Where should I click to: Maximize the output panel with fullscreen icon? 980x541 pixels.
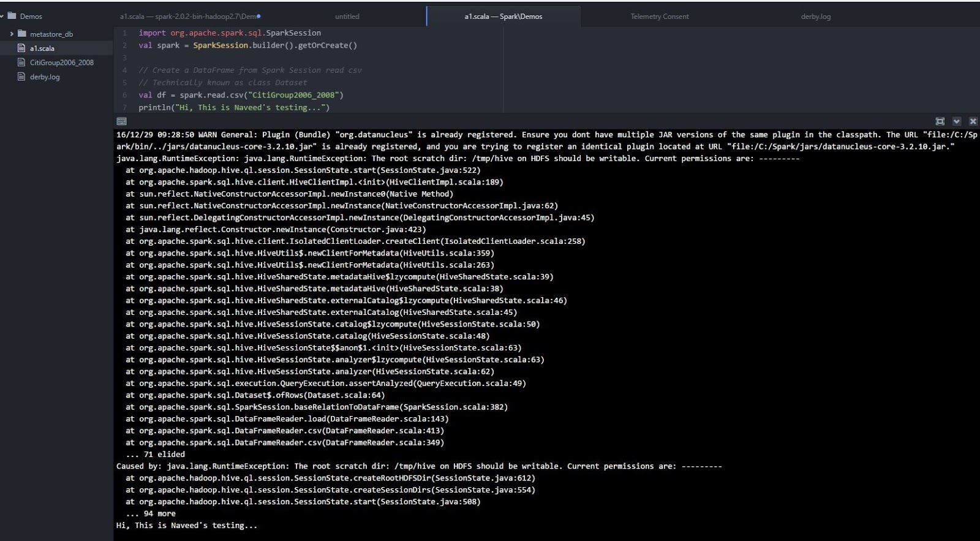click(940, 121)
